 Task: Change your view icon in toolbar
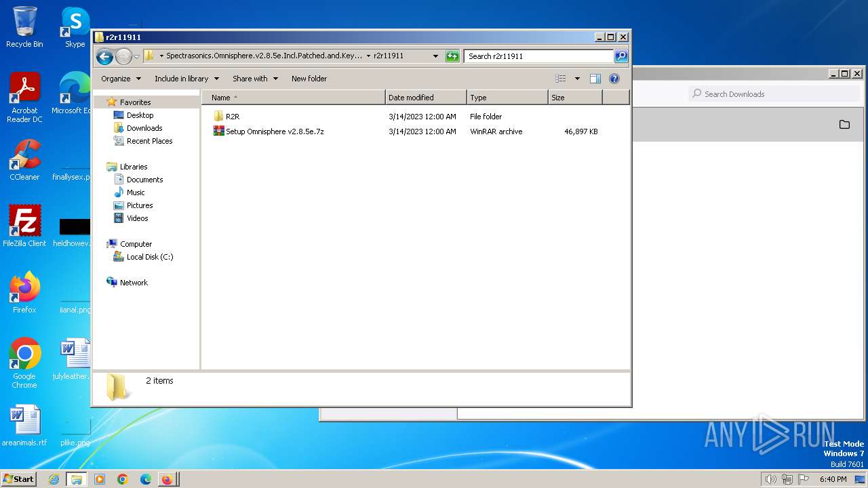pyautogui.click(x=561, y=79)
